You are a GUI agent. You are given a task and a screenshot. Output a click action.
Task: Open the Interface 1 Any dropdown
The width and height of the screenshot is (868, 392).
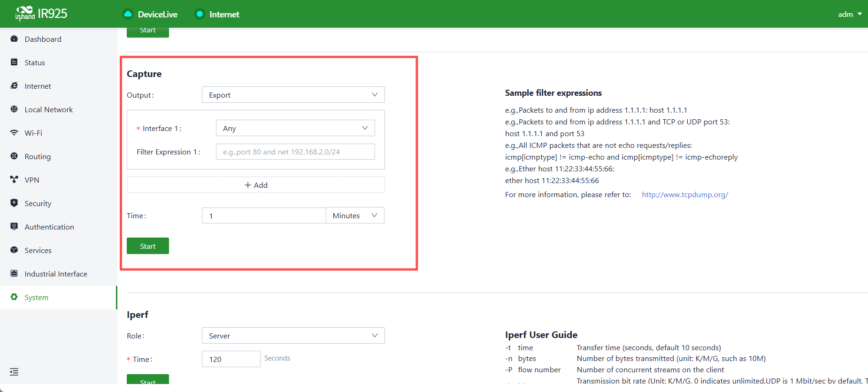295,128
